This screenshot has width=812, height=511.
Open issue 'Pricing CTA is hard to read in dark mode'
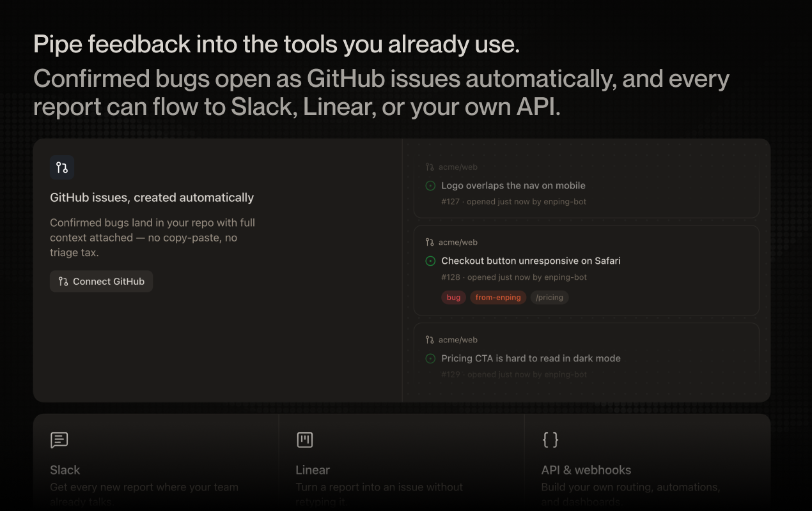click(531, 359)
